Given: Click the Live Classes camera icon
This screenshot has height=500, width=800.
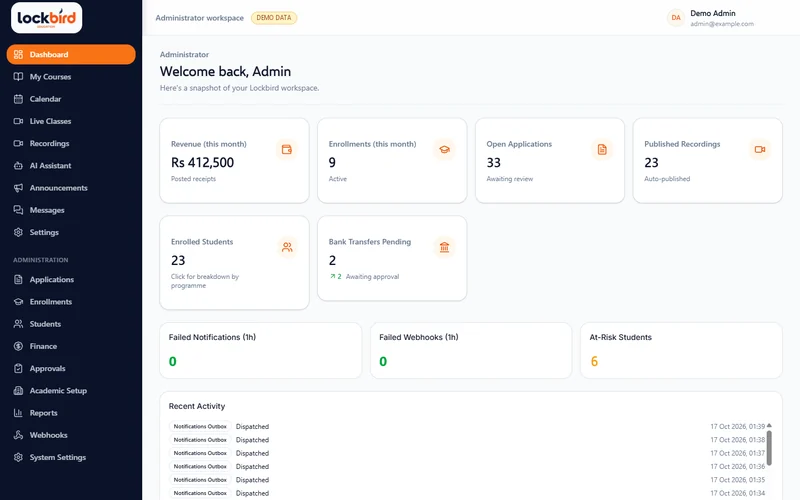Looking at the screenshot, I should tap(18, 121).
